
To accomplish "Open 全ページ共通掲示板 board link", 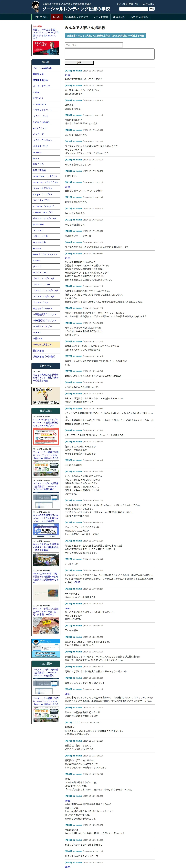I will tap(46, 68).
